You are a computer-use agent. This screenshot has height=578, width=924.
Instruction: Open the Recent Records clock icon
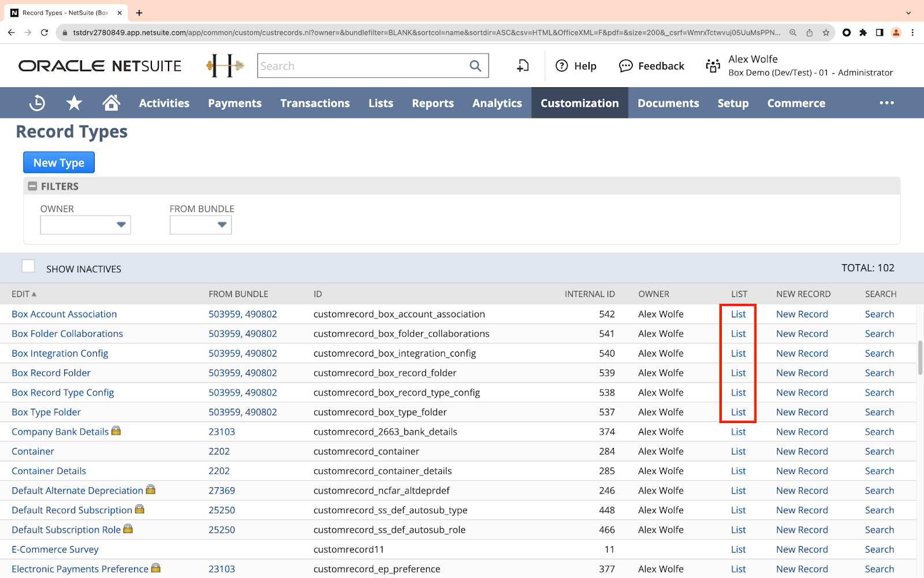37,103
